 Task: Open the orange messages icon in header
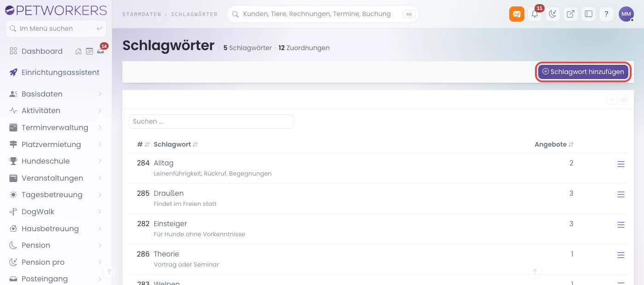point(517,14)
